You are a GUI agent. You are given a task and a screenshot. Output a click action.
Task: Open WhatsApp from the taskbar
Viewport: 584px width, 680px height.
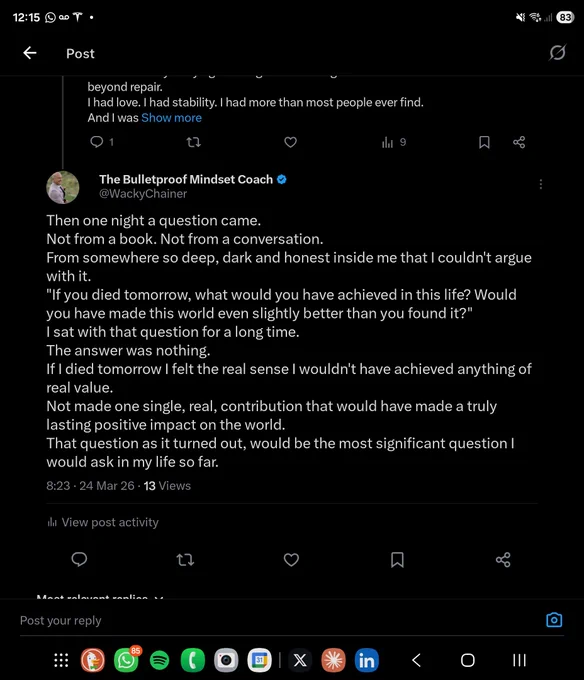[126, 660]
